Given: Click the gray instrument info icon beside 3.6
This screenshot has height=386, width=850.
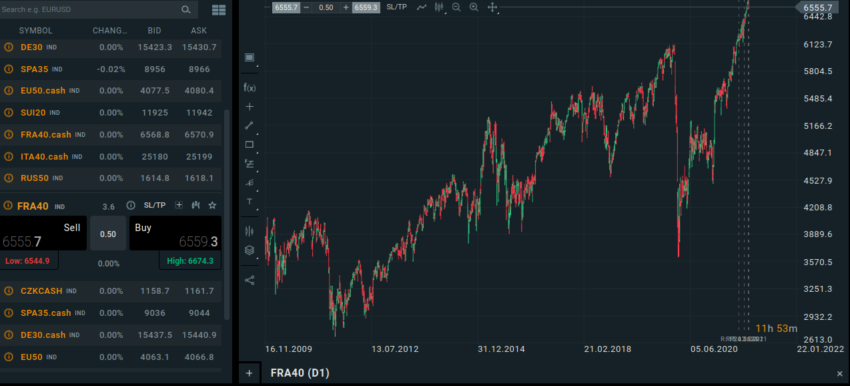Looking at the screenshot, I should [131, 205].
